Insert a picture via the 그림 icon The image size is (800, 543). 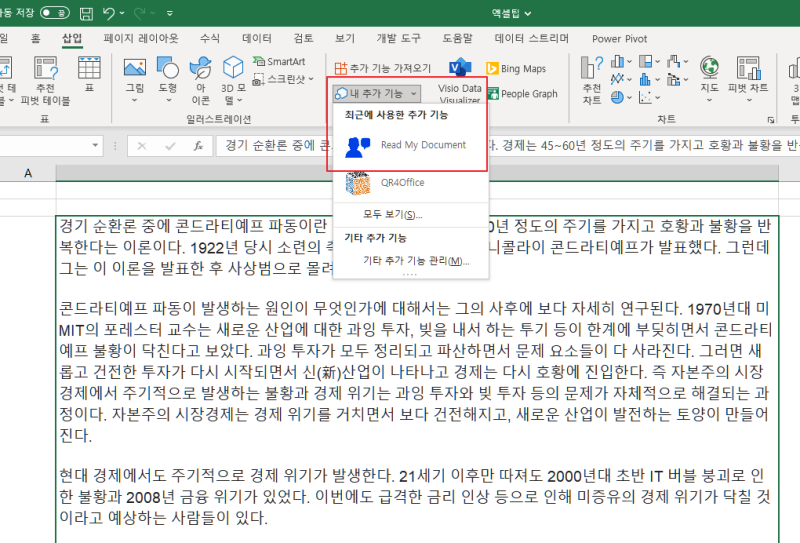coord(135,80)
